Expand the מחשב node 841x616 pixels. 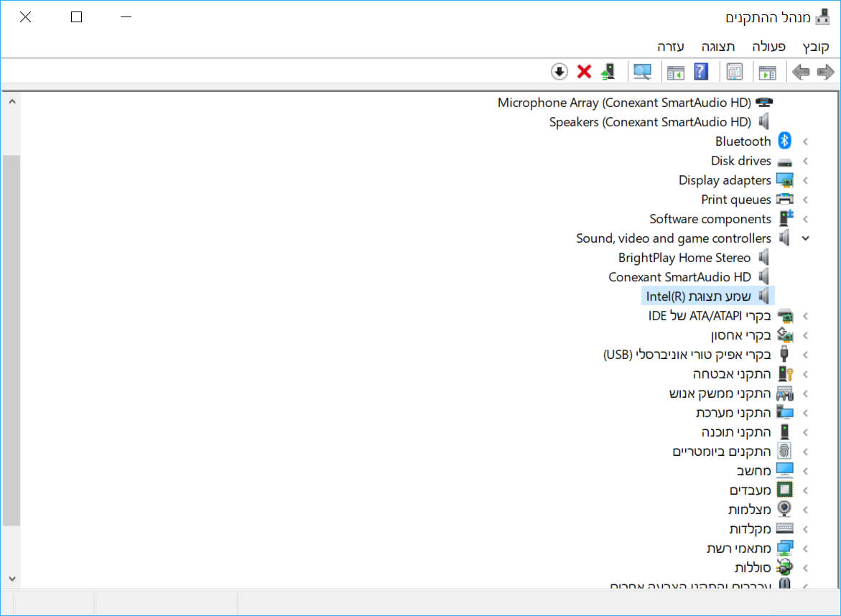pyautogui.click(x=805, y=471)
